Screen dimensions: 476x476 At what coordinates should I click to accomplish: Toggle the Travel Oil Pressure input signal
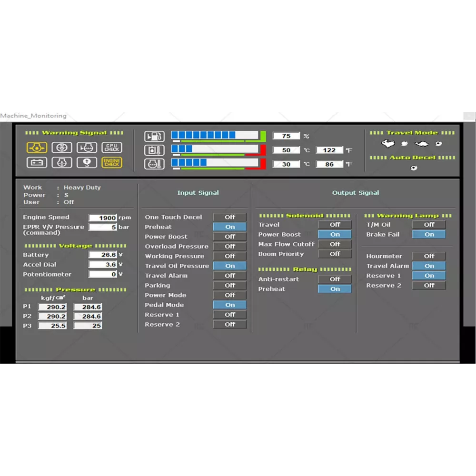[x=230, y=266]
